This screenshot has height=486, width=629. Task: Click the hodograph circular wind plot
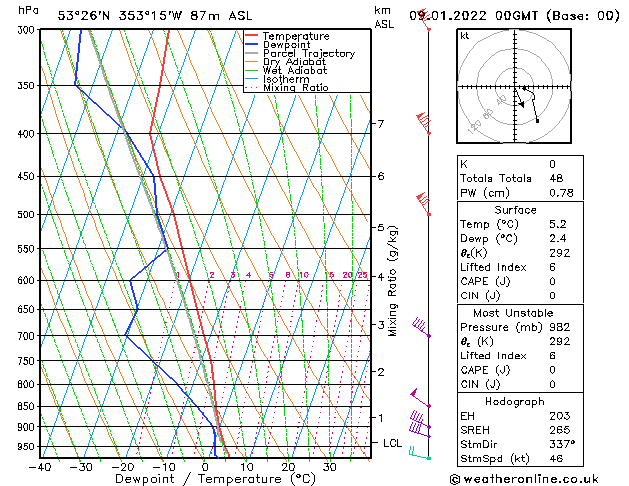click(x=517, y=88)
